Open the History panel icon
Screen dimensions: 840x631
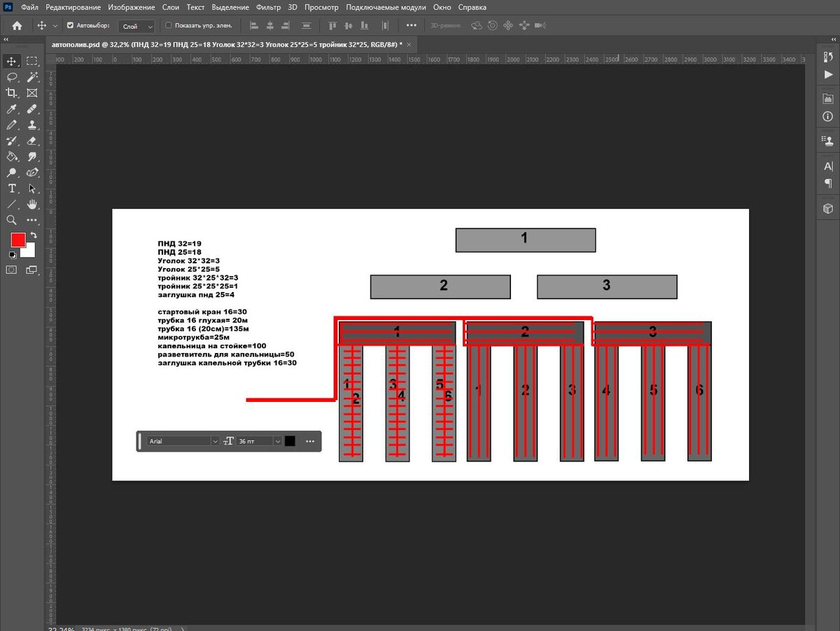[x=828, y=59]
